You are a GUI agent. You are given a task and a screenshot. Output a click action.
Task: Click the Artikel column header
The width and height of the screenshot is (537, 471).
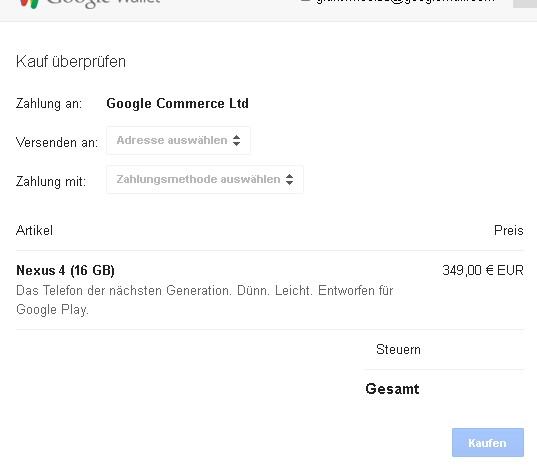tap(34, 231)
